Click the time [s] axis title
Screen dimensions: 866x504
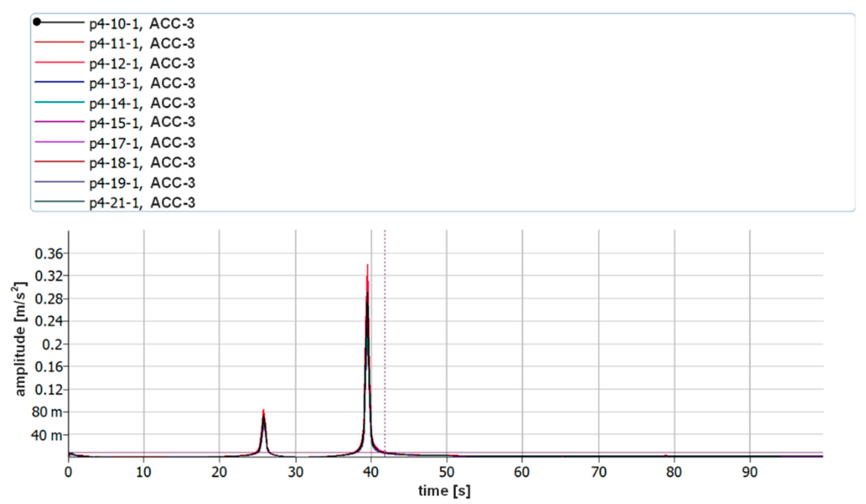pos(444,491)
